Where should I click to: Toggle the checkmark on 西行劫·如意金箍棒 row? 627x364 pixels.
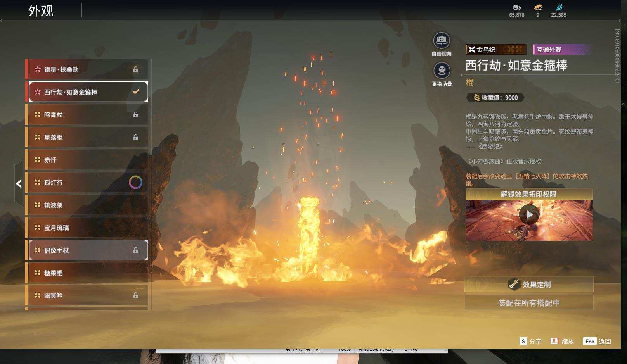coord(136,92)
